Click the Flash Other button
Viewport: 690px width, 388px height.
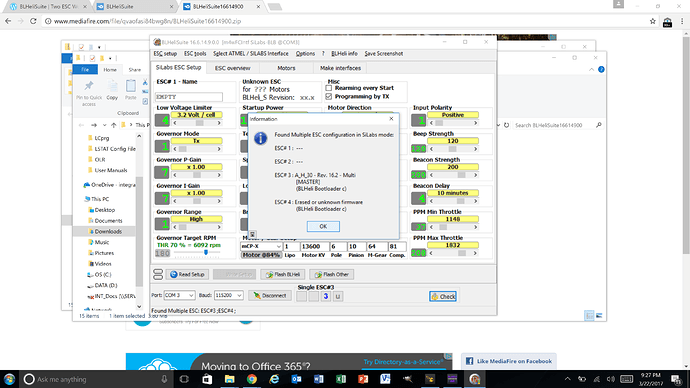(331, 275)
